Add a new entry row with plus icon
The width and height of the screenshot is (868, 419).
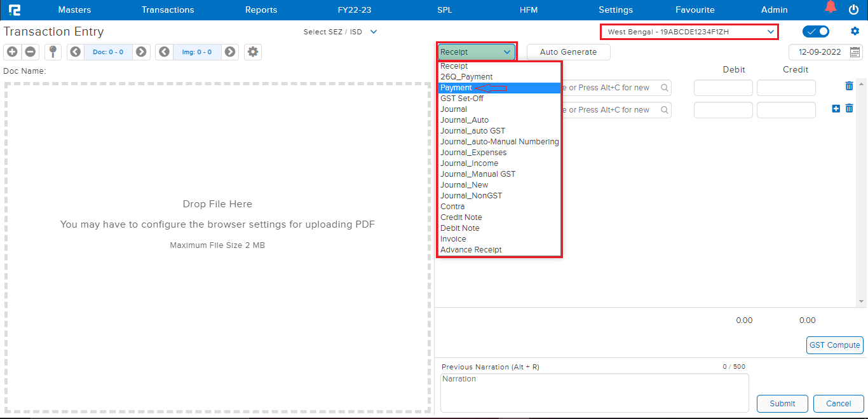coord(836,109)
